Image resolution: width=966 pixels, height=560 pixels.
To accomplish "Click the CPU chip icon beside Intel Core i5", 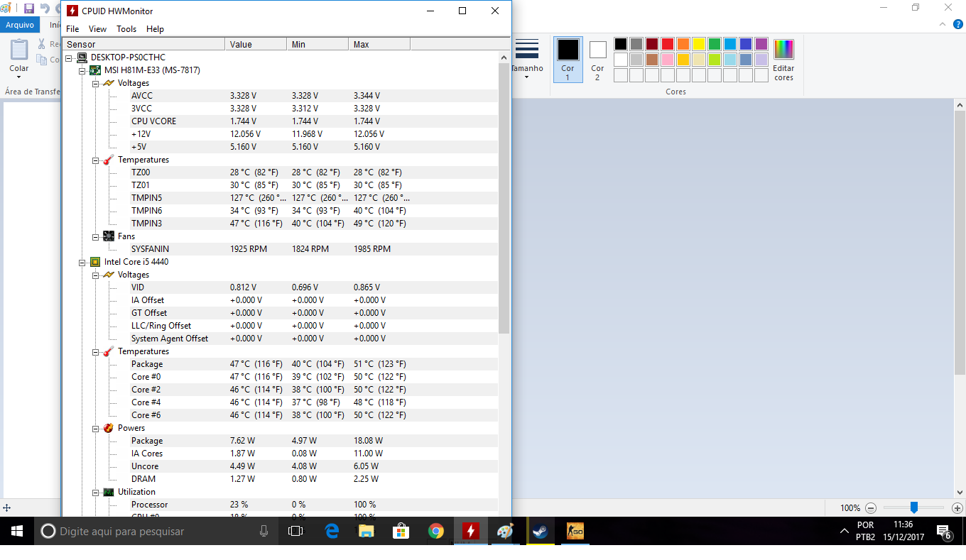I will [x=94, y=262].
